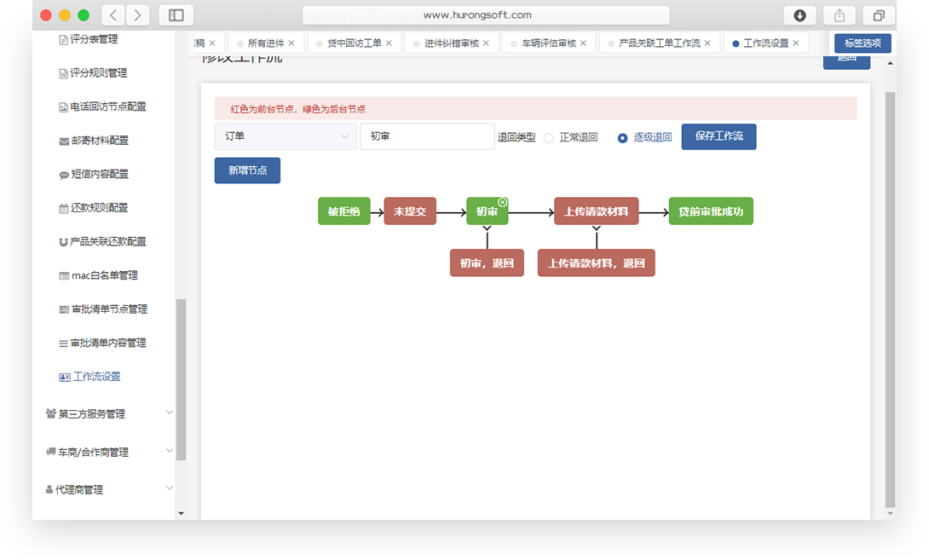Delete the 初审 node via its x icon

coord(503,202)
